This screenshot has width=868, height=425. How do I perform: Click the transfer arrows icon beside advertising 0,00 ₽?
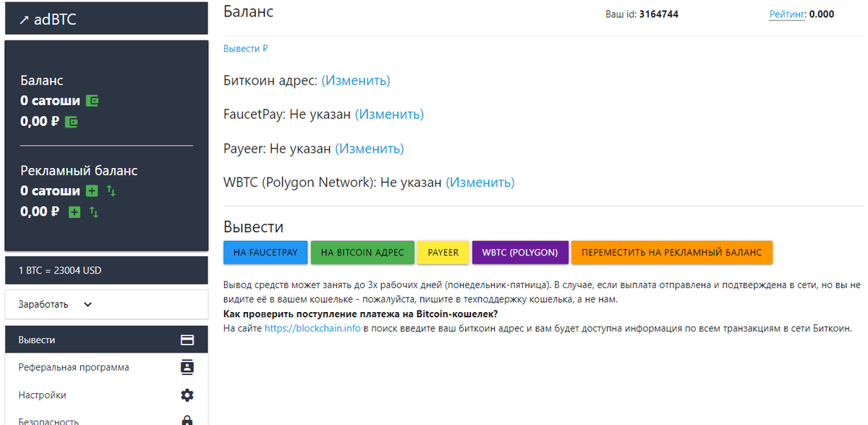(x=94, y=212)
